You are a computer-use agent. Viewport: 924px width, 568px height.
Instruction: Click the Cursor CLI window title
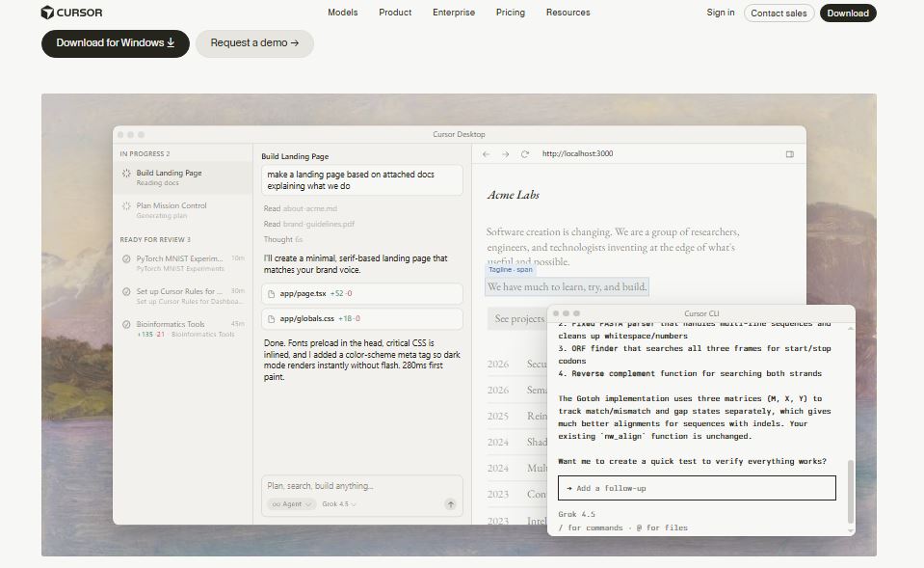click(701, 313)
